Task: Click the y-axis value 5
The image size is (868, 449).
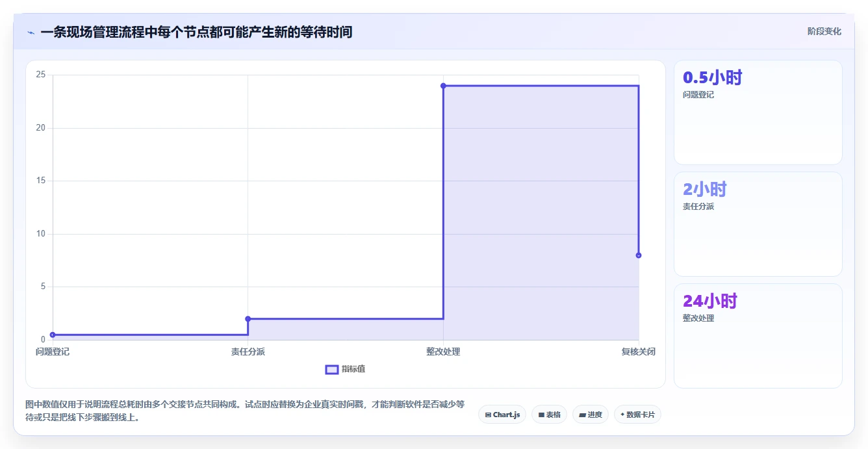Action: pyautogui.click(x=43, y=287)
